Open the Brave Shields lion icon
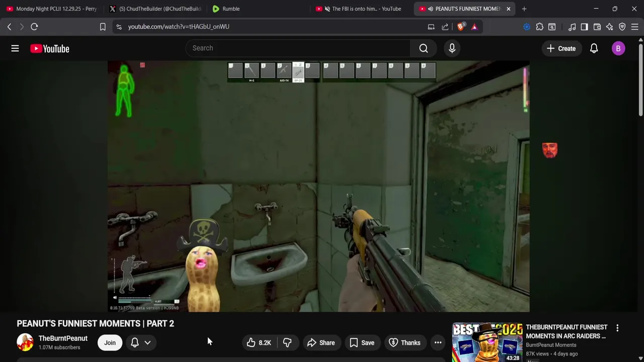Image resolution: width=644 pixels, height=362 pixels. click(460, 27)
